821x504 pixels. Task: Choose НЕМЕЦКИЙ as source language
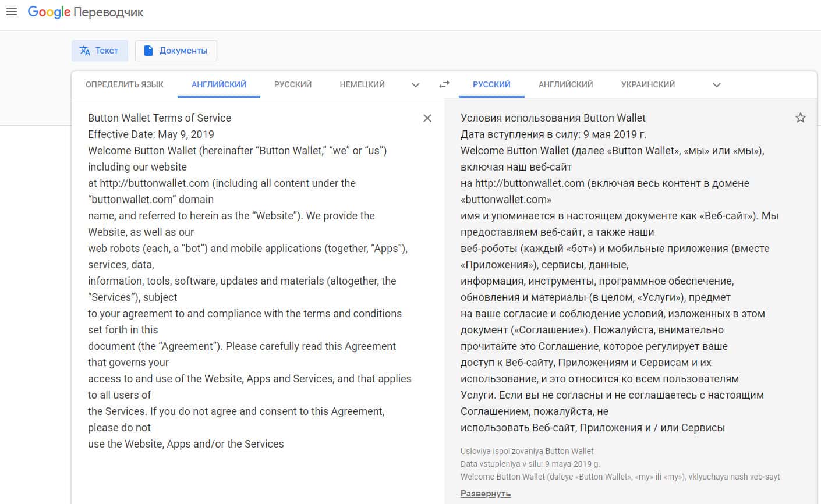click(362, 84)
